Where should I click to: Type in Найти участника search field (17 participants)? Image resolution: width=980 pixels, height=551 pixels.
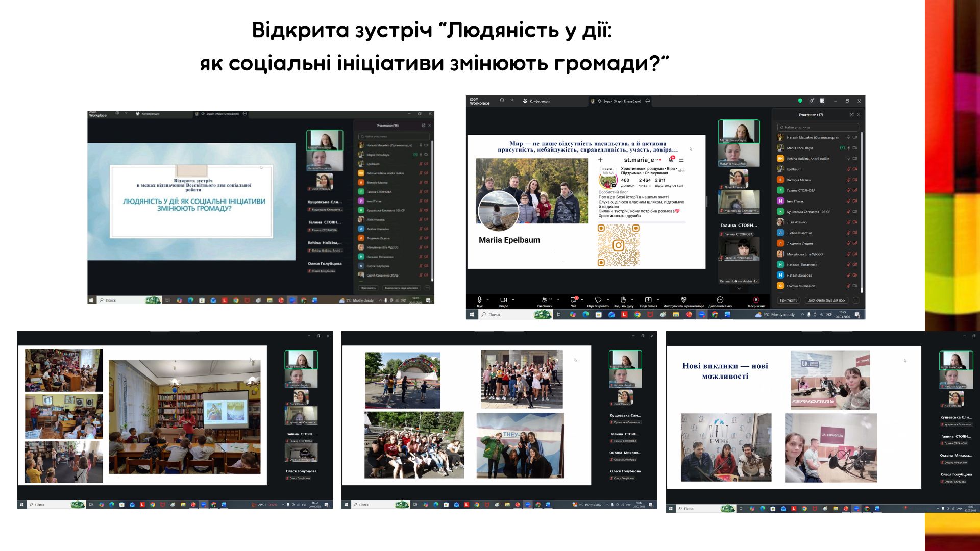(818, 127)
